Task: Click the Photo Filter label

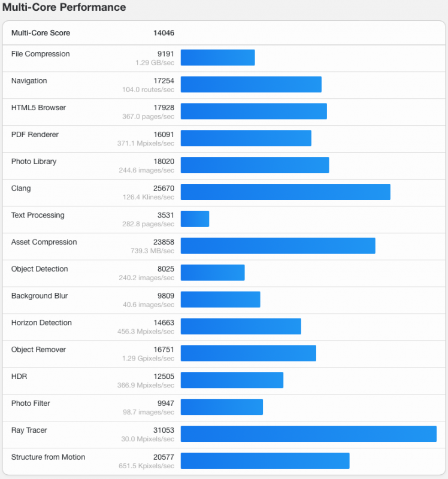Action: 29,404
